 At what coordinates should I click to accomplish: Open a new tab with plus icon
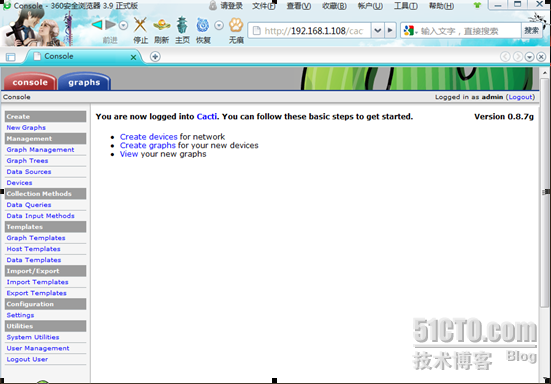tap(155, 57)
